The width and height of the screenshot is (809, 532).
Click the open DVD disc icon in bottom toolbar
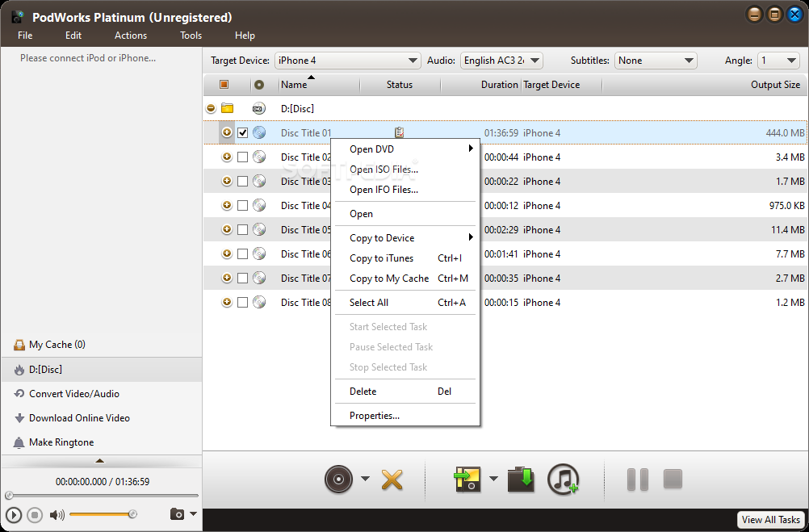(339, 479)
